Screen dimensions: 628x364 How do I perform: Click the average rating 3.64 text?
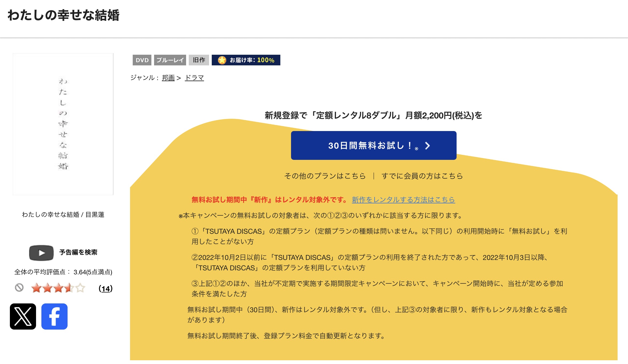[x=63, y=272]
